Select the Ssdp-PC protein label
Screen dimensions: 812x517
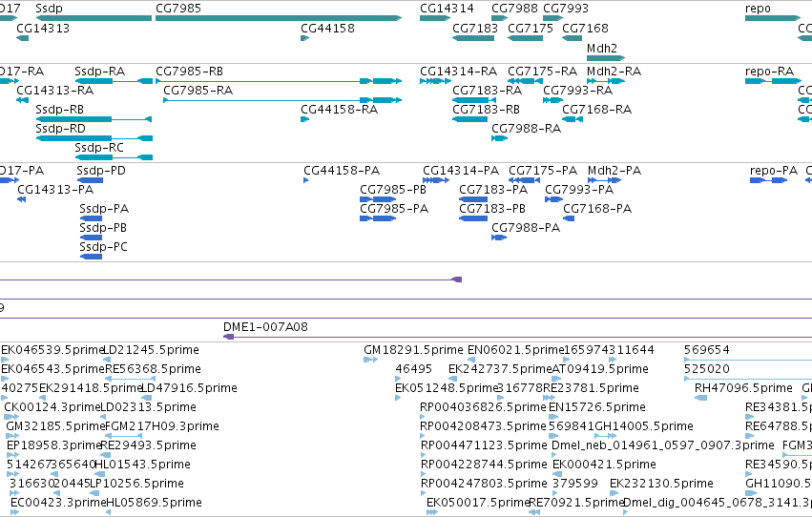click(x=103, y=247)
